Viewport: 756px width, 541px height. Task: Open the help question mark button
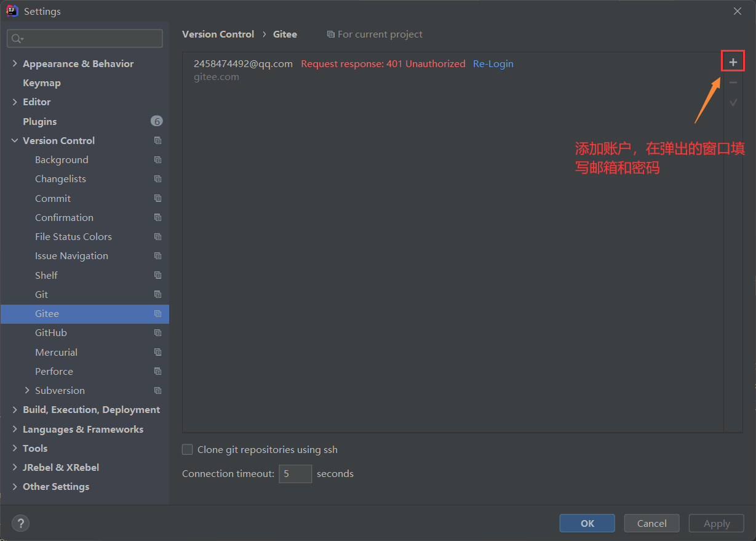[x=20, y=523]
